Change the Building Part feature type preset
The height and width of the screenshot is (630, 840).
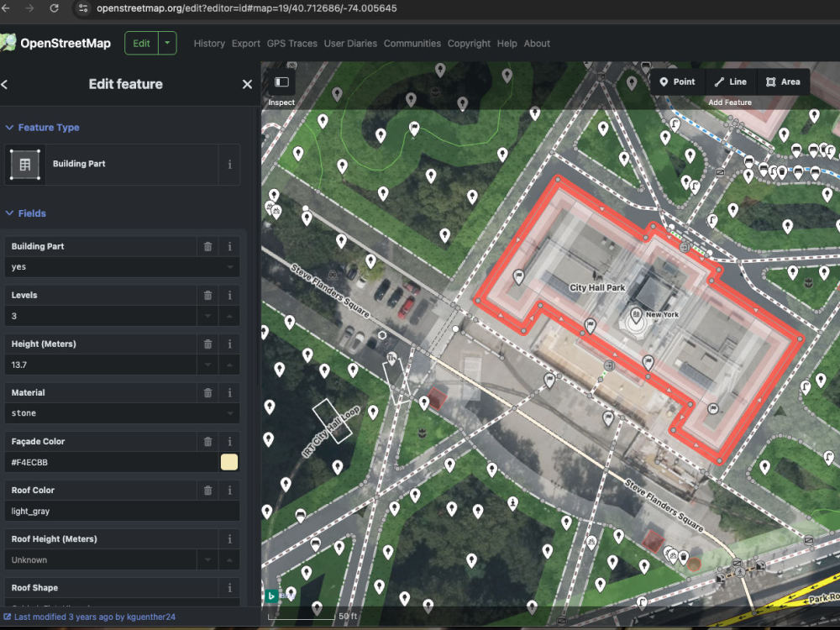pos(112,165)
